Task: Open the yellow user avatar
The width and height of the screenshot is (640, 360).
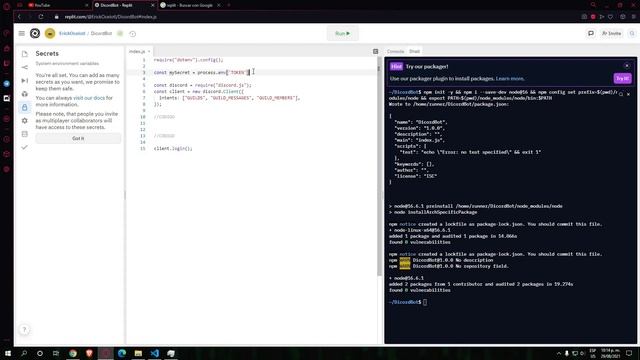Action: pos(50,33)
